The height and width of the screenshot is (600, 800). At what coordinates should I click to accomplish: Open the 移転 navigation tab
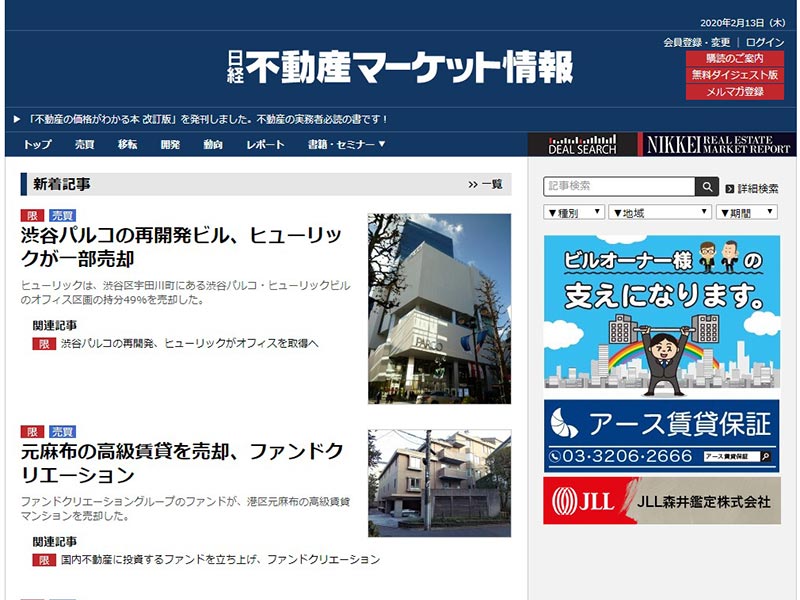(x=128, y=144)
